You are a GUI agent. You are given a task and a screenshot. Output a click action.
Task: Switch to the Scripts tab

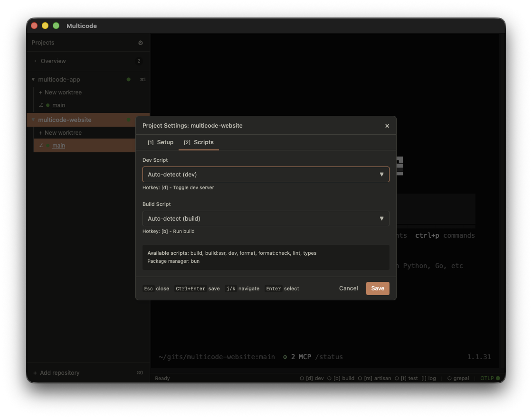[199, 142]
